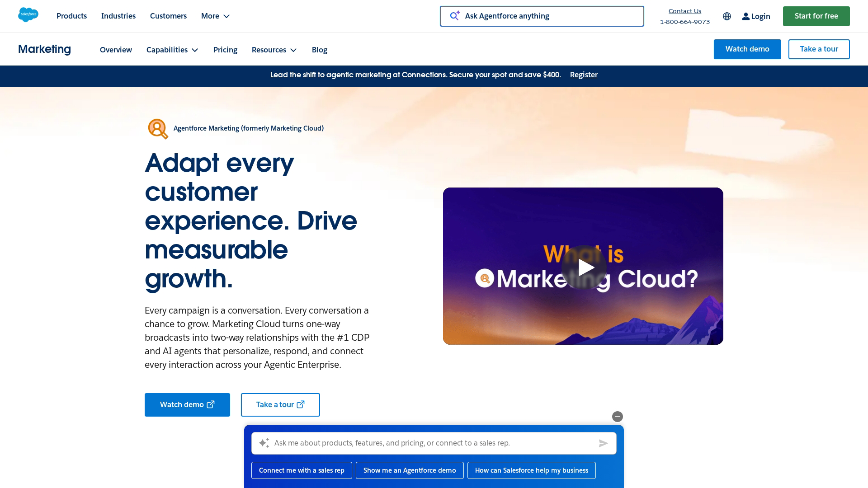
Task: Expand the Resources dropdown
Action: 274,50
